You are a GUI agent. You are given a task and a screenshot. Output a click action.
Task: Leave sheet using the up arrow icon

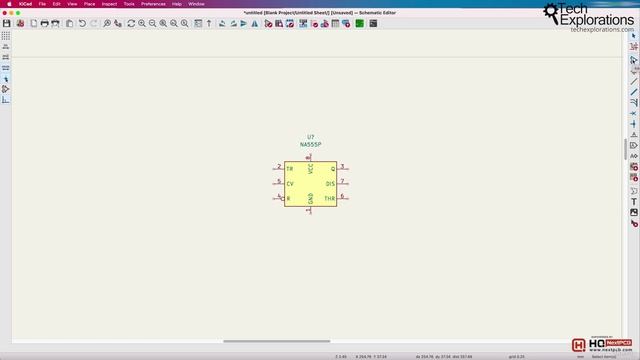(x=209, y=23)
